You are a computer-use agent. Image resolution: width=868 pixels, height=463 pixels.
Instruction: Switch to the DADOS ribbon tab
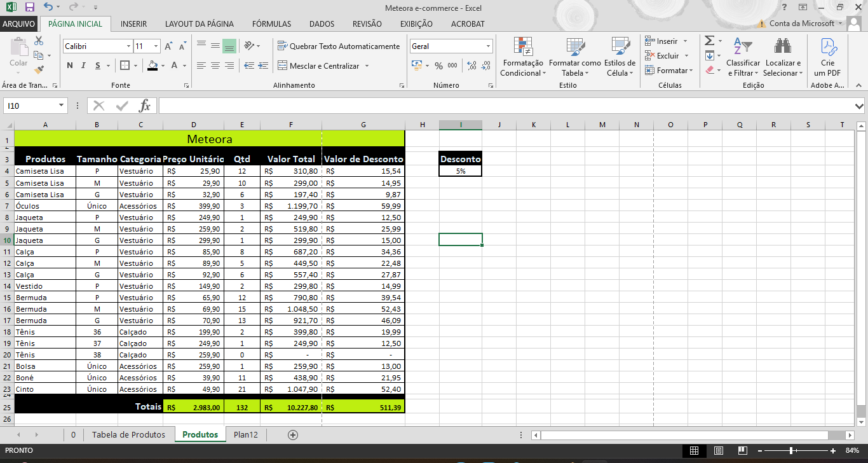pyautogui.click(x=322, y=24)
